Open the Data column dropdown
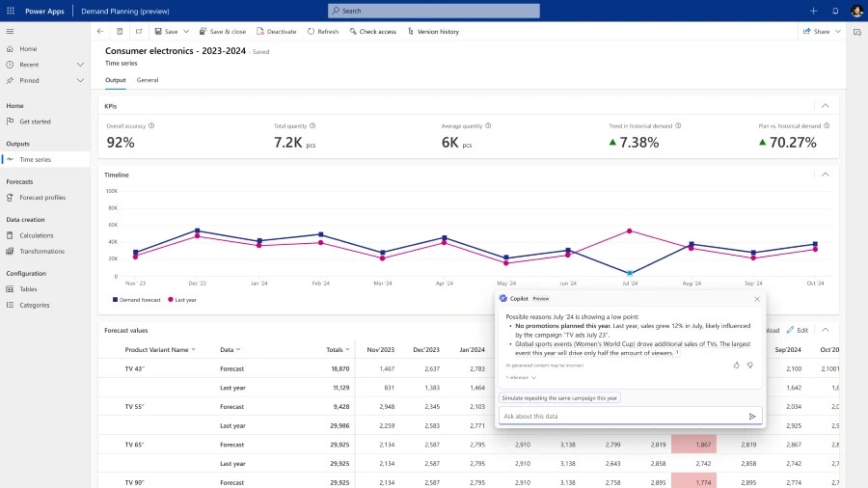Image resolution: width=868 pixels, height=488 pixels. point(231,350)
